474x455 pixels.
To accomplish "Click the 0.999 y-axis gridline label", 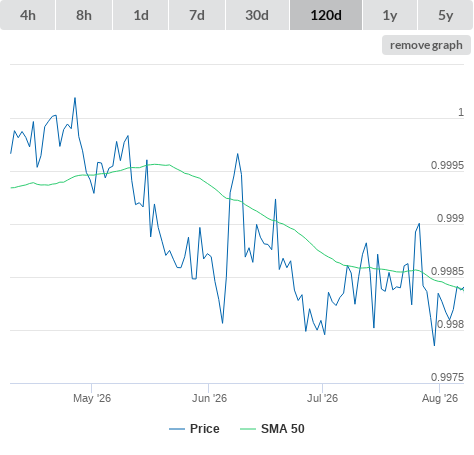I will (450, 218).
